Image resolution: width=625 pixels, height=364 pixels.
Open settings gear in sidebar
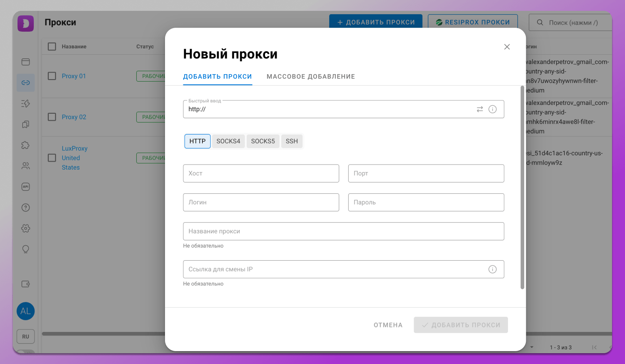[x=25, y=228]
